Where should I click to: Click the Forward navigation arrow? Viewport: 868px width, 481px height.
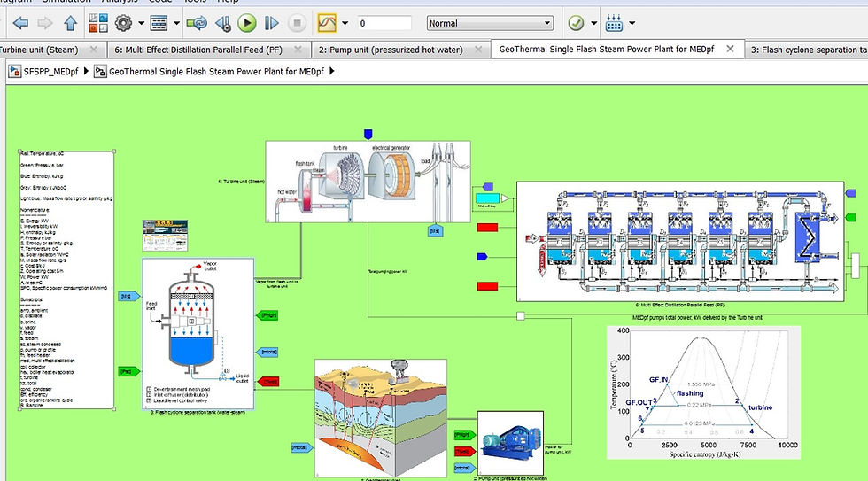coord(45,23)
